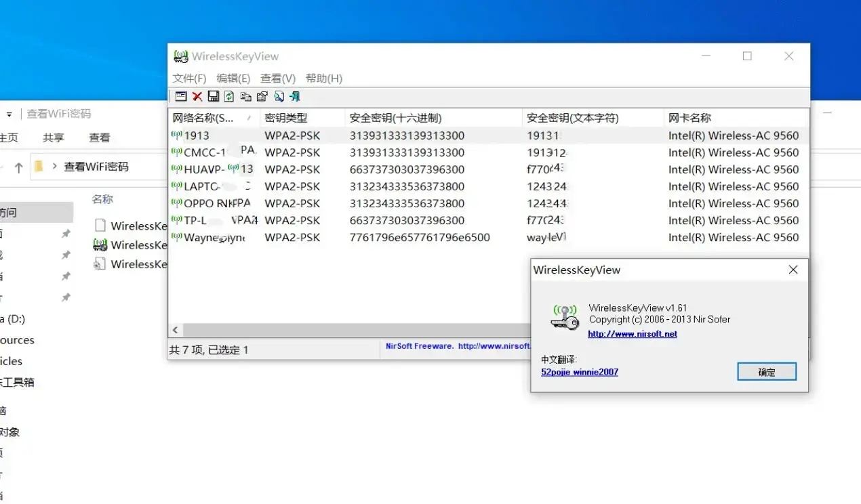Click the Find magnifier toolbar icon

(x=279, y=96)
